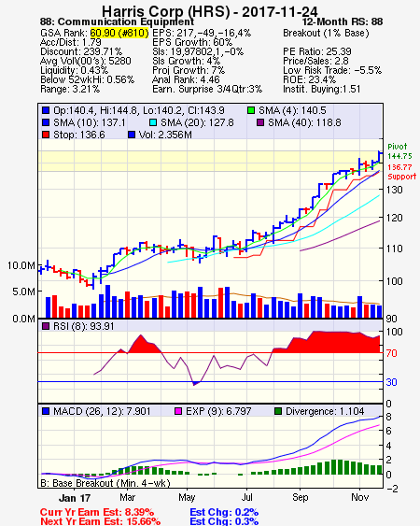420x526 pixels.
Task: Click the Stop: 136.6 legend text
Action: [79, 135]
